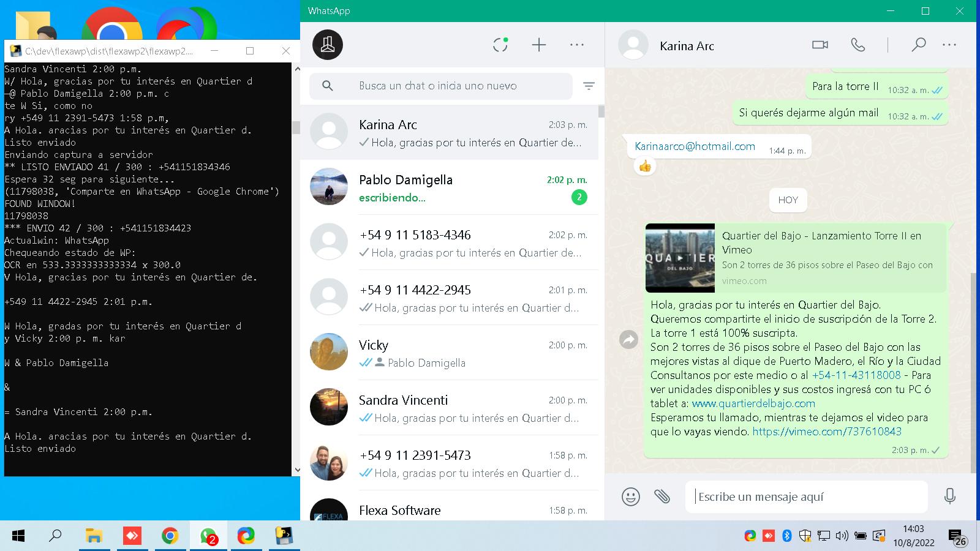This screenshot has height=551, width=980.
Task: Open the Status ring icon
Action: pos(500,45)
